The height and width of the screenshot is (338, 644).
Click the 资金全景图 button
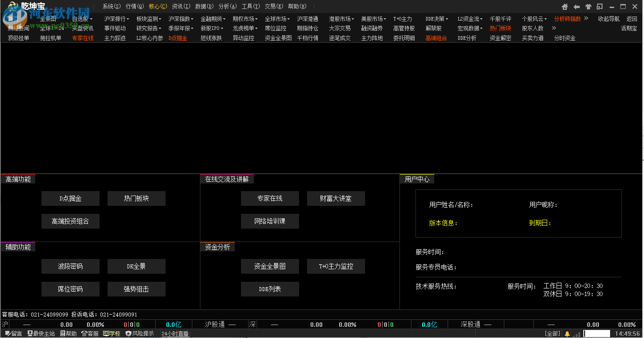tap(270, 266)
